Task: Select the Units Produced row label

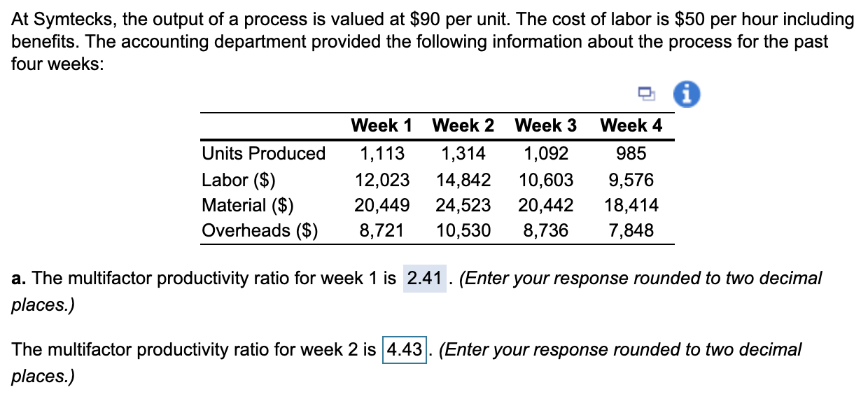Action: (263, 153)
